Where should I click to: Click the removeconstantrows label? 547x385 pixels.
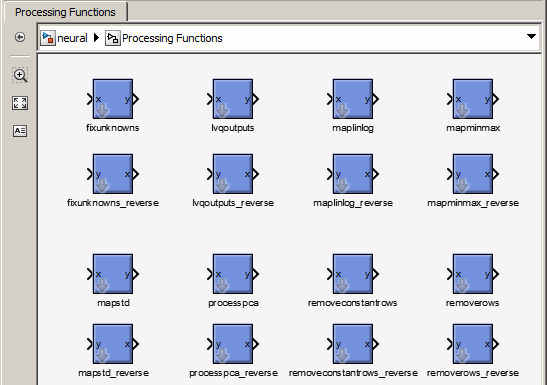352,303
